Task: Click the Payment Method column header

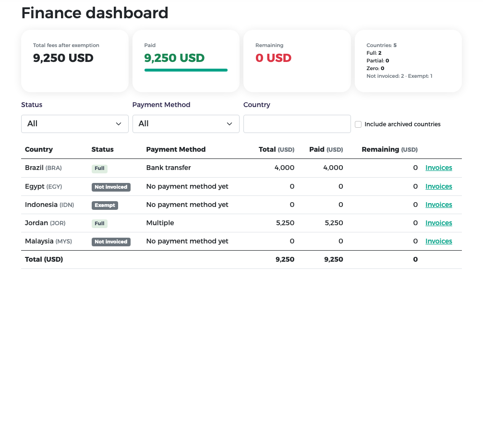Action: point(176,149)
